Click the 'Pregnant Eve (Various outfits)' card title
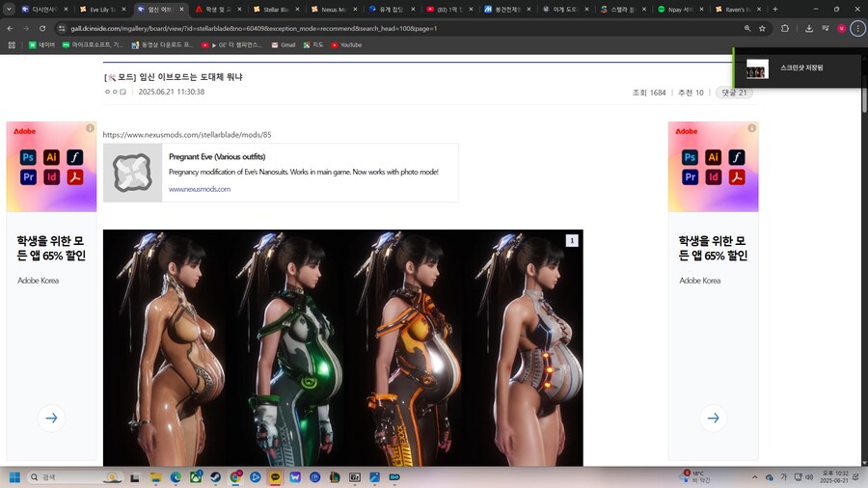This screenshot has height=488, width=868. coord(217,156)
